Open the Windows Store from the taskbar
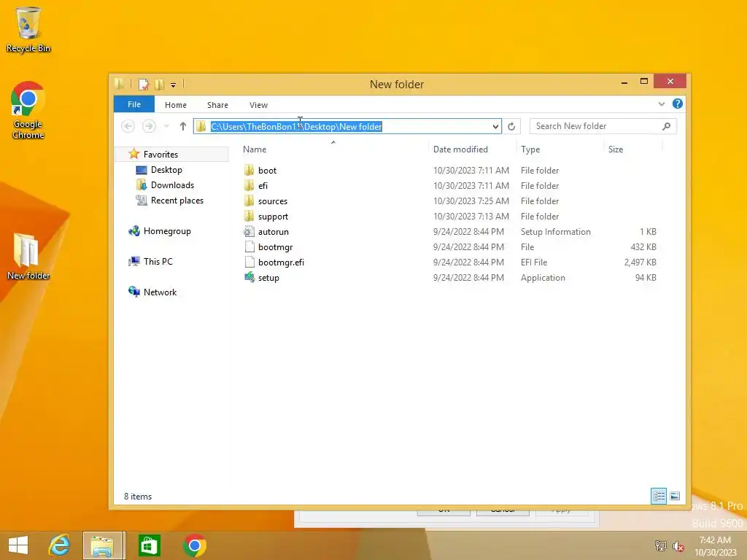747x560 pixels. click(x=149, y=545)
